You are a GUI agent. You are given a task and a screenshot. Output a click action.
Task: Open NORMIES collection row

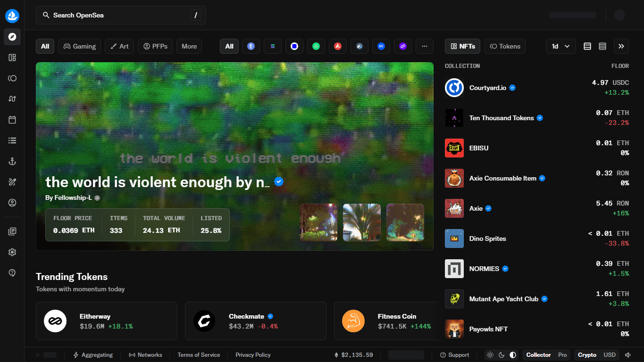coord(537,269)
